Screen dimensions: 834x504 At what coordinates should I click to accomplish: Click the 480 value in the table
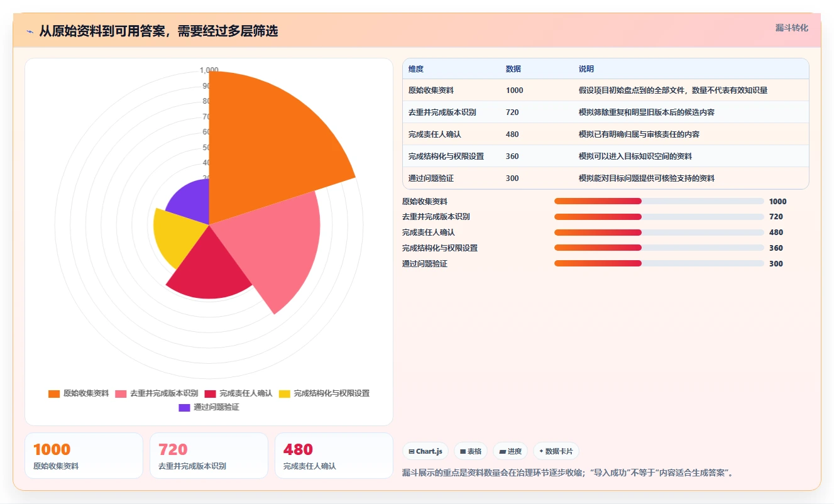point(512,134)
